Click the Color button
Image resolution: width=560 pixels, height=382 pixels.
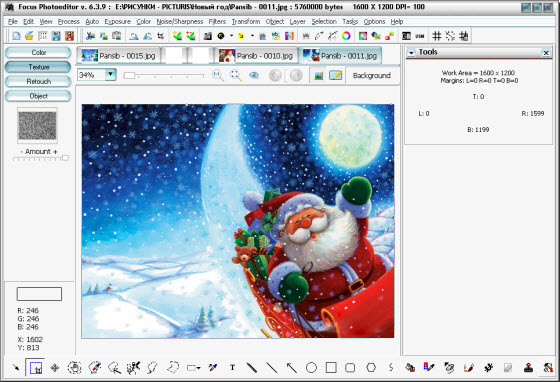pyautogui.click(x=38, y=52)
